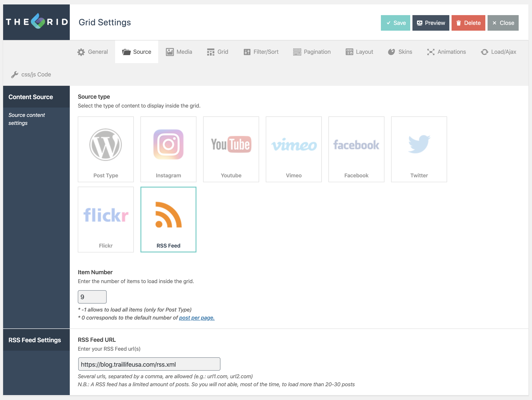The height and width of the screenshot is (400, 532).
Task: Open the Animations tab label
Action: 451,52
